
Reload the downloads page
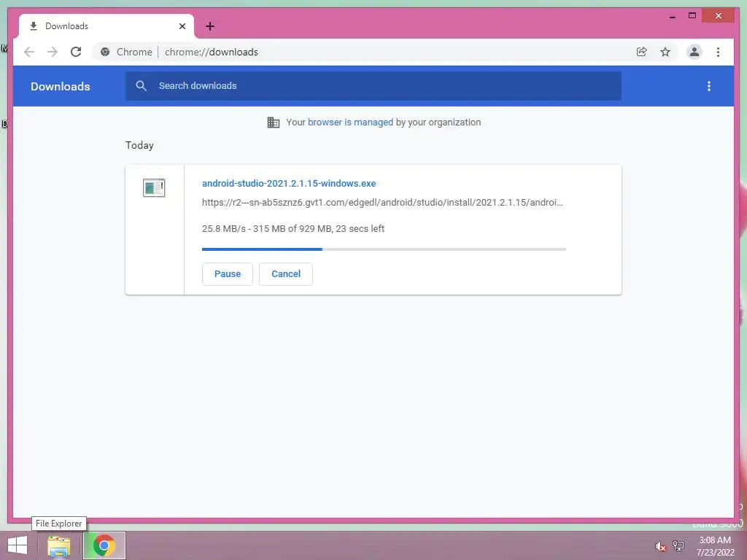coord(76,52)
